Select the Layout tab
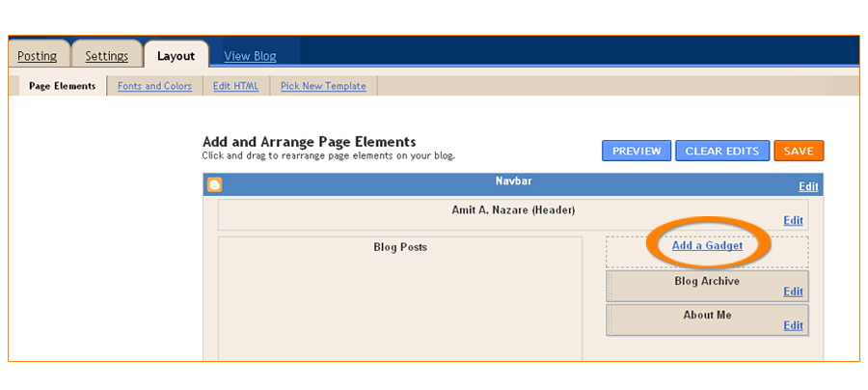Viewport: 868px width, 390px height. [176, 56]
